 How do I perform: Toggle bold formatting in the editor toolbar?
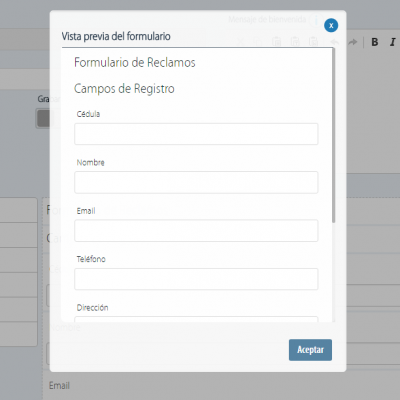pos(375,42)
